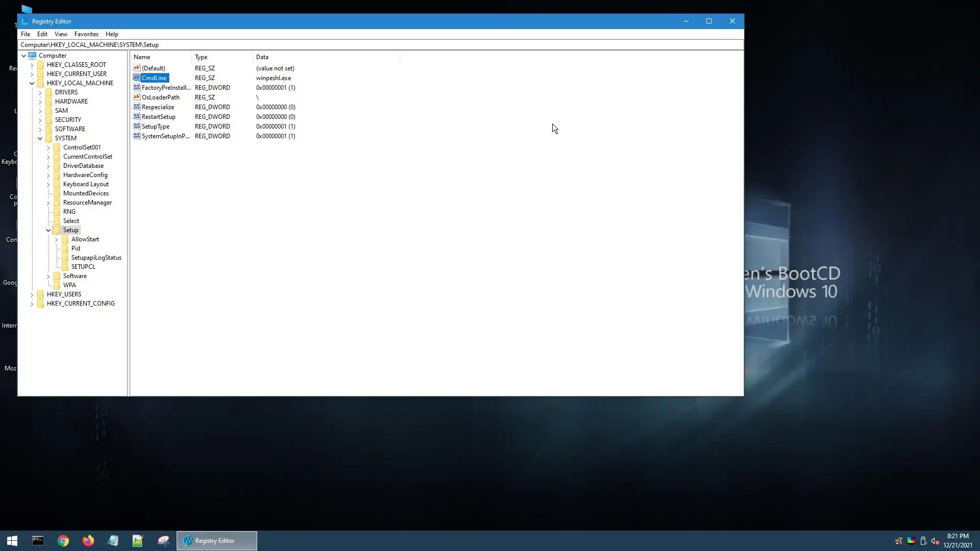Collapse the SYSTEM key
The width and height of the screenshot is (980, 551).
[40, 138]
